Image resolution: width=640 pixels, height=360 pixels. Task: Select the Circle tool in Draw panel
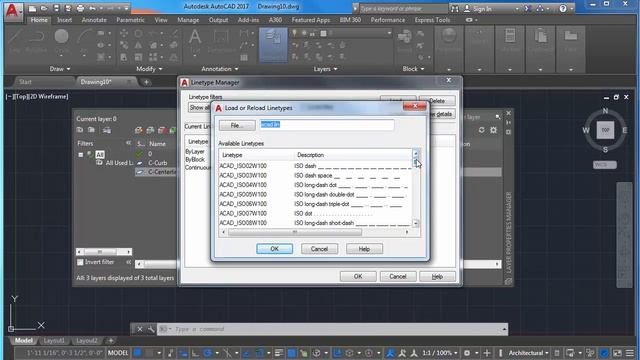(x=61, y=40)
